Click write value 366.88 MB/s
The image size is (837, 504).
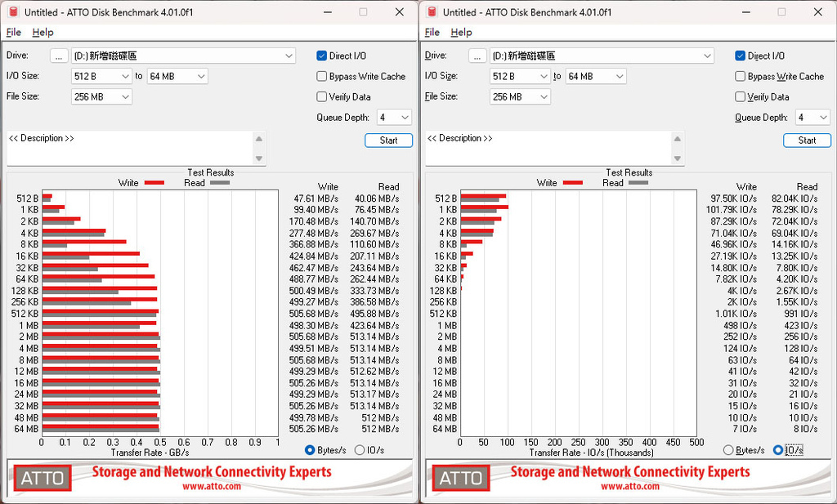click(314, 244)
